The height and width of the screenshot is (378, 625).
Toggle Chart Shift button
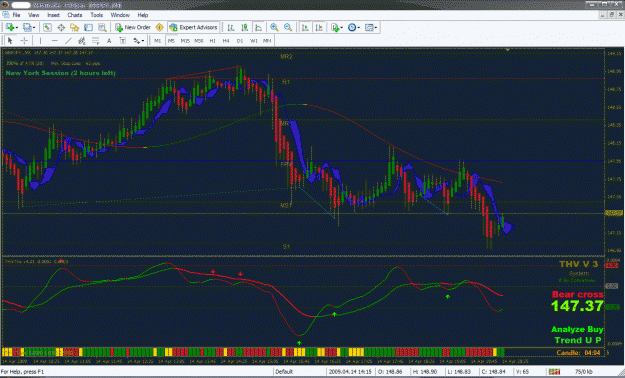click(319, 28)
